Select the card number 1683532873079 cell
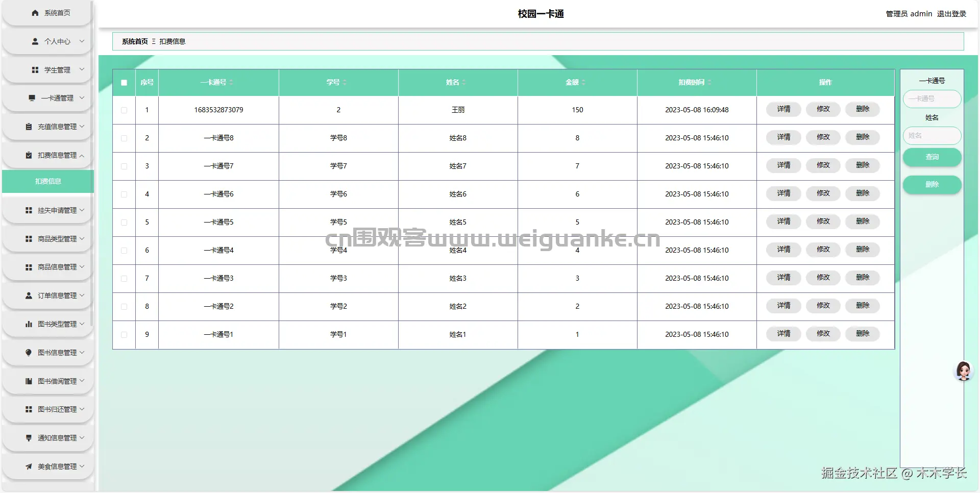Image resolution: width=980 pixels, height=493 pixels. pos(218,110)
